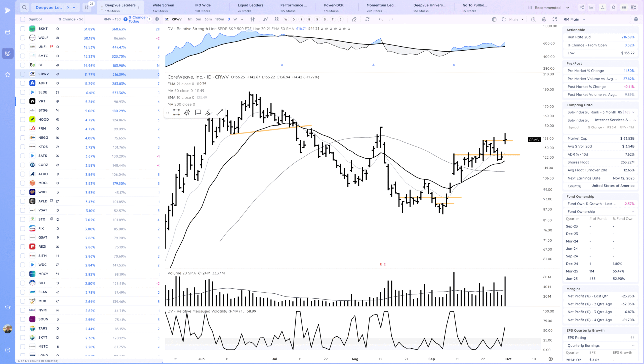Sort by % Change - 5d column
The image size is (644, 364).
tap(71, 19)
